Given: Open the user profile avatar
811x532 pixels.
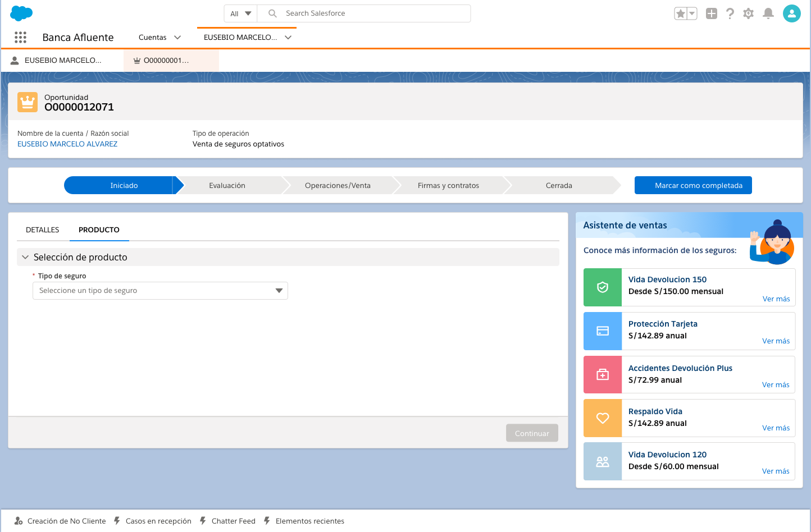Looking at the screenshot, I should (x=792, y=13).
